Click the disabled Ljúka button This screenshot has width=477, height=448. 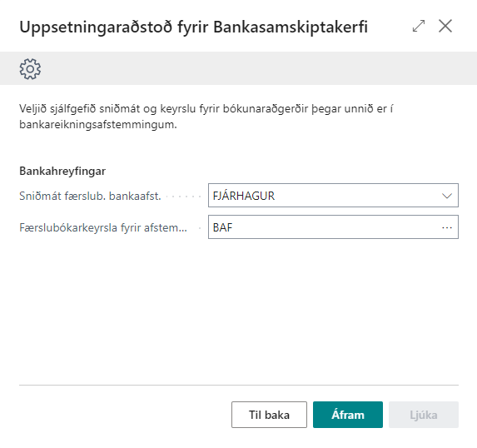click(x=424, y=415)
